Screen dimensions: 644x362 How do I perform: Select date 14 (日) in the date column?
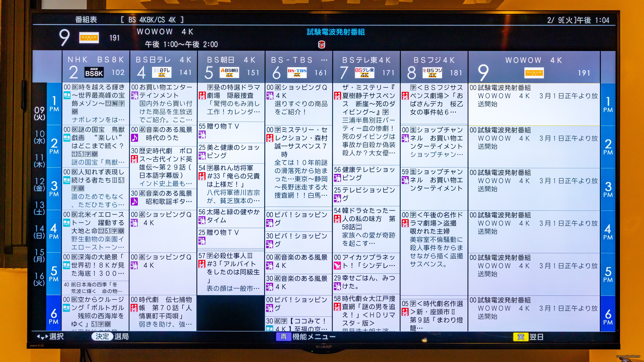point(40,232)
